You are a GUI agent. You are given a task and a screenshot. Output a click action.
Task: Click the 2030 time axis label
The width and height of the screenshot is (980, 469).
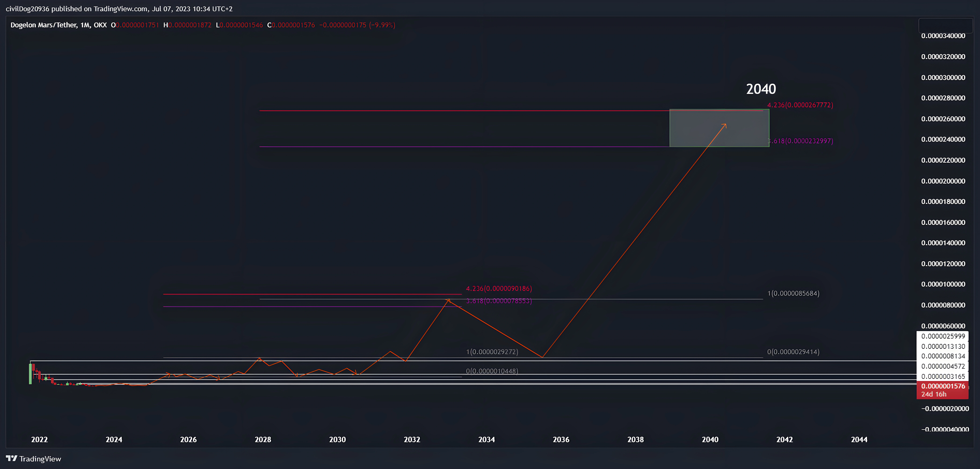pos(337,440)
